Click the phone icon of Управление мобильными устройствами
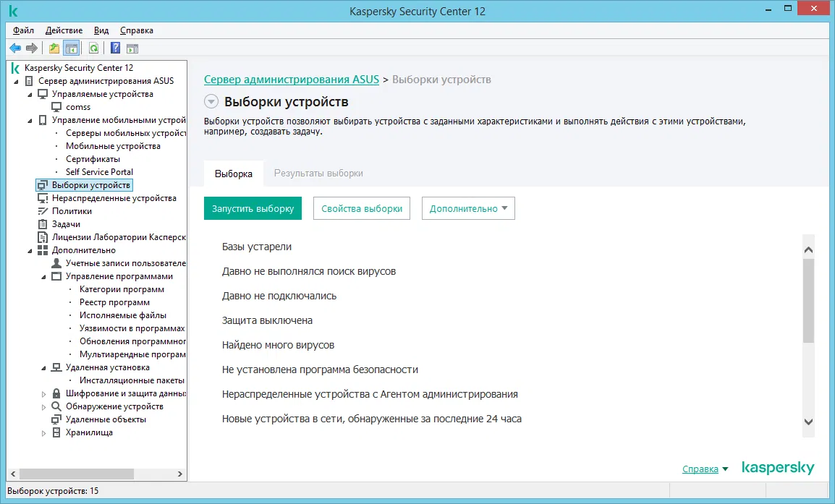The height and width of the screenshot is (504, 835). coord(43,120)
